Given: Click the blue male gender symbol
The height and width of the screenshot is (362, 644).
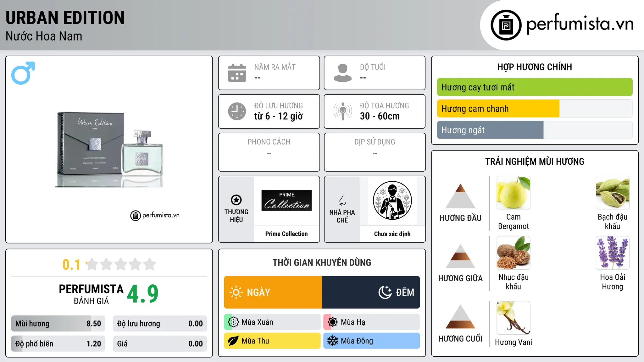Looking at the screenshot, I should [x=23, y=73].
